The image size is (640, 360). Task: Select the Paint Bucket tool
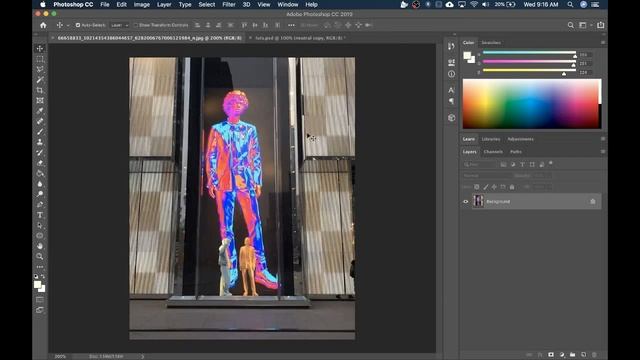[x=40, y=173]
